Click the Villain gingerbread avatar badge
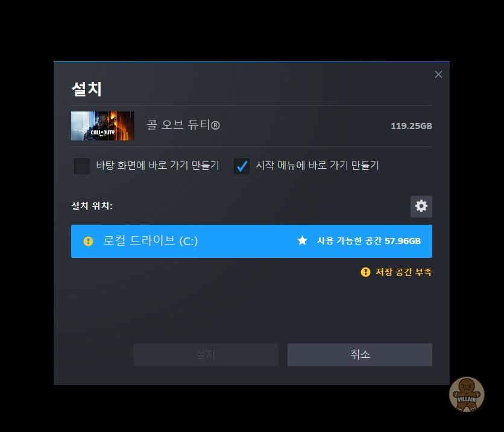The width and height of the screenshot is (504, 432). click(x=467, y=394)
